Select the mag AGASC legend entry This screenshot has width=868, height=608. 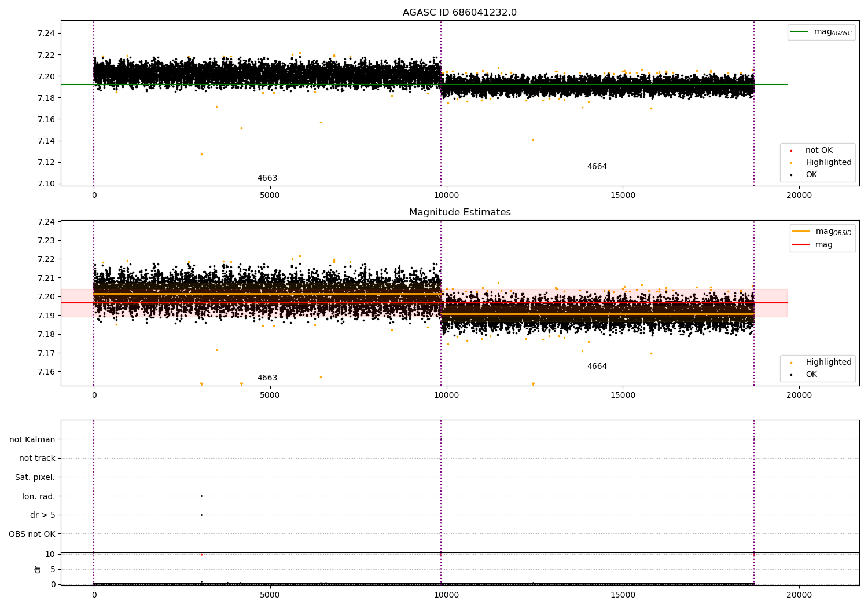click(x=821, y=32)
